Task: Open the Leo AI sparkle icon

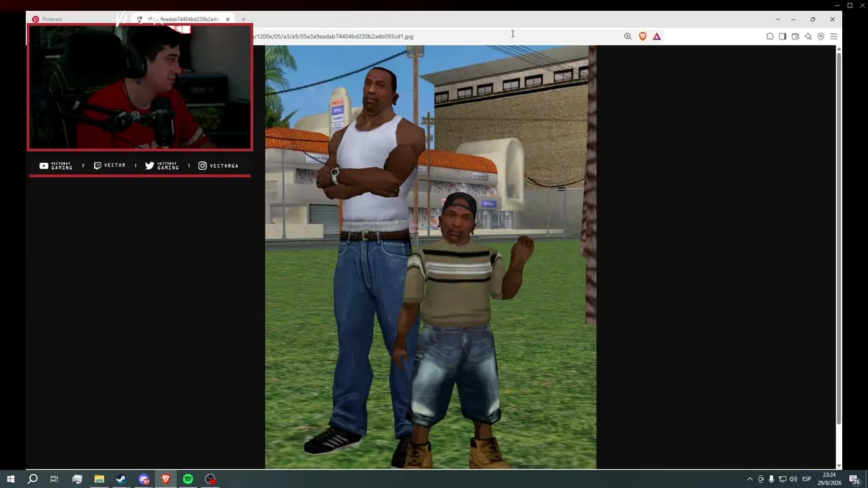Action: [808, 37]
